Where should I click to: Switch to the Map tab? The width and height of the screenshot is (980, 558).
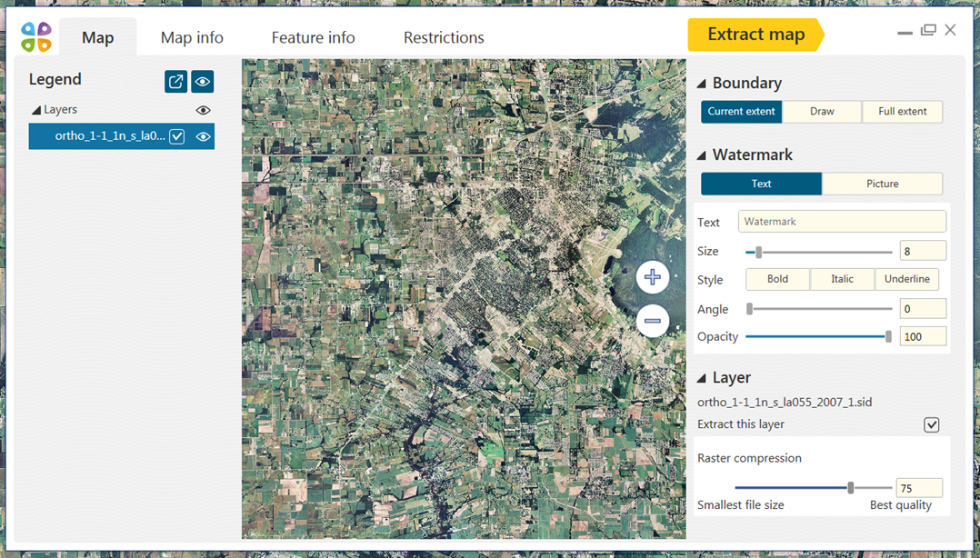(97, 37)
